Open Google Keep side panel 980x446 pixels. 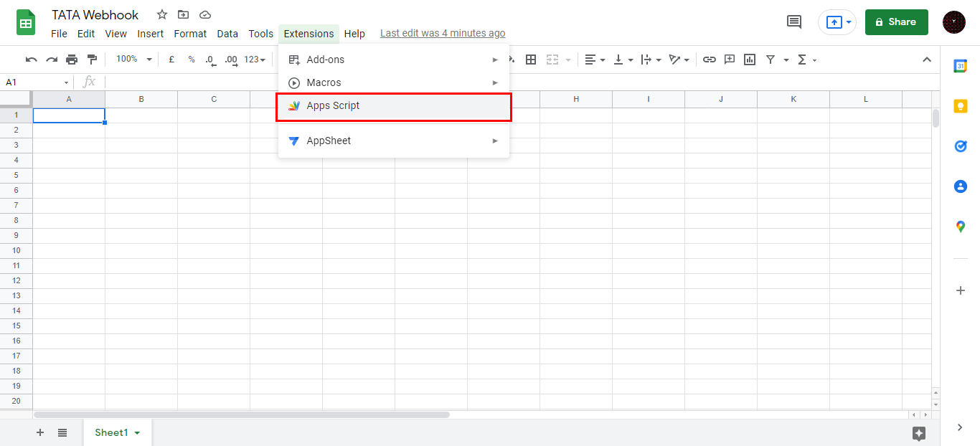click(x=960, y=106)
